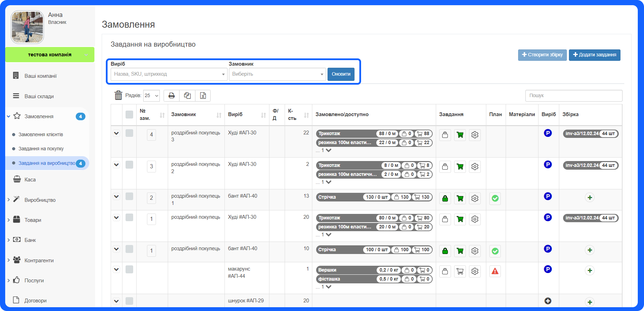Add assembly with plus icon for макарунс row
This screenshot has width=644, height=311.
click(x=590, y=271)
